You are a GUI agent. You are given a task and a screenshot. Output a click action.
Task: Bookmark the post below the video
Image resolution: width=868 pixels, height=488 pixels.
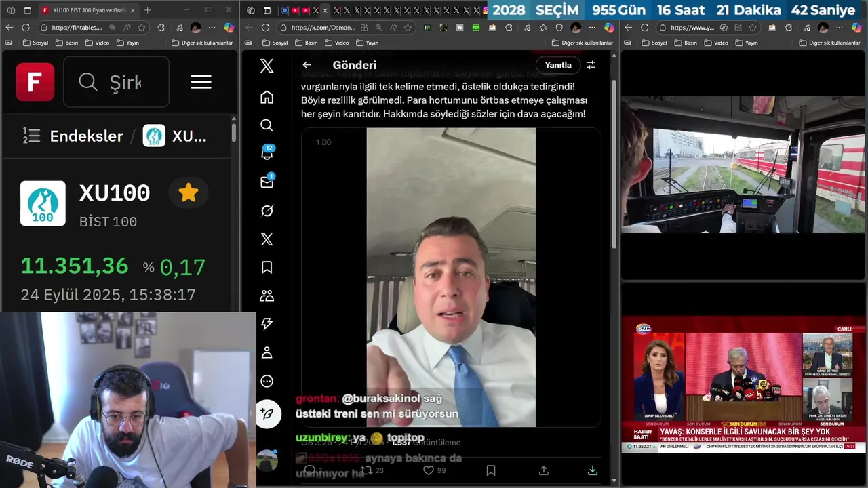[491, 470]
